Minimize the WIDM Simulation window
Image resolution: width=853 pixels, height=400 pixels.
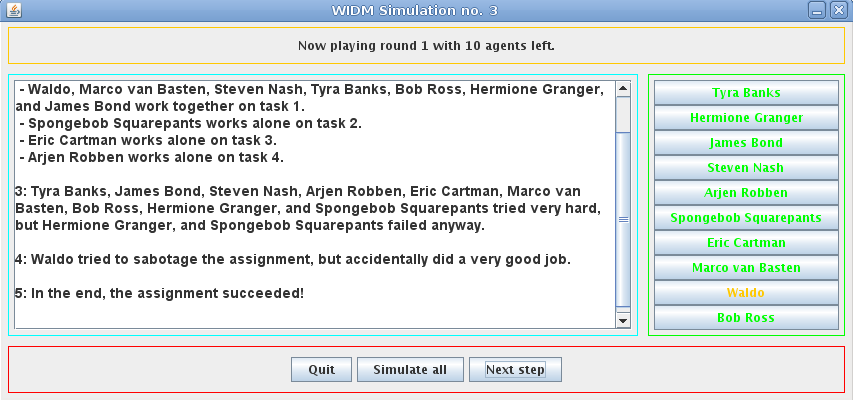[817, 10]
